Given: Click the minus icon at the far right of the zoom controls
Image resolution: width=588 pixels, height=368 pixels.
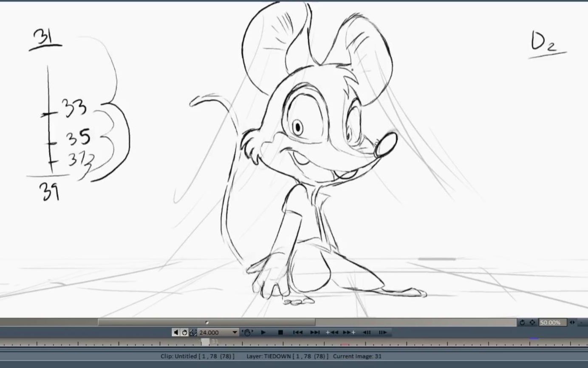Looking at the screenshot, I should coord(582,322).
